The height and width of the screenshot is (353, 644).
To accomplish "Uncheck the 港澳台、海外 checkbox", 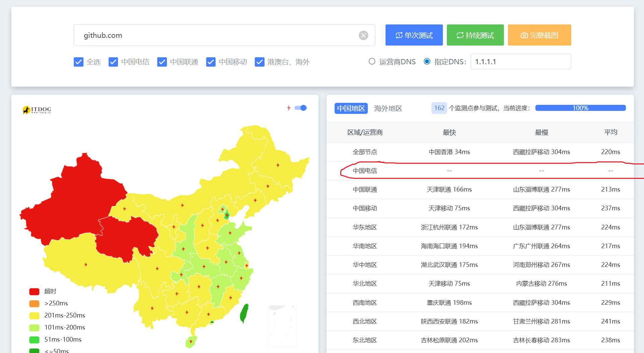I will coord(259,62).
